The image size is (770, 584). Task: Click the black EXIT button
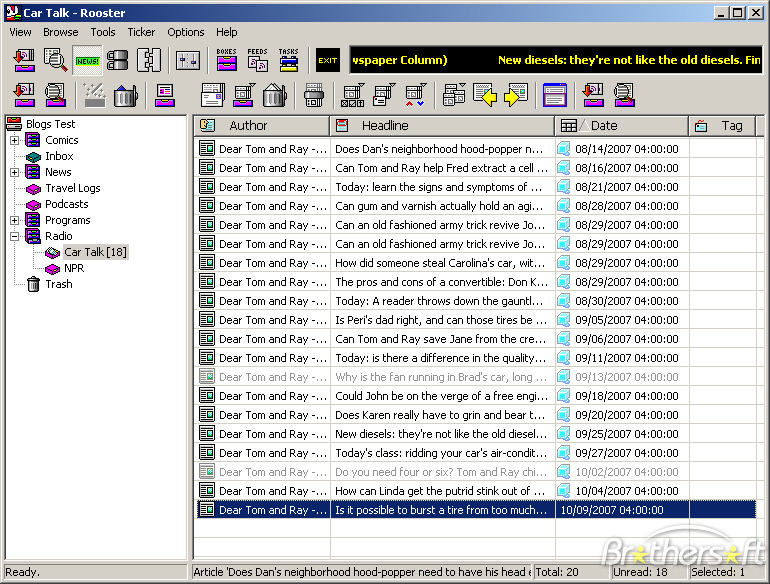(328, 60)
